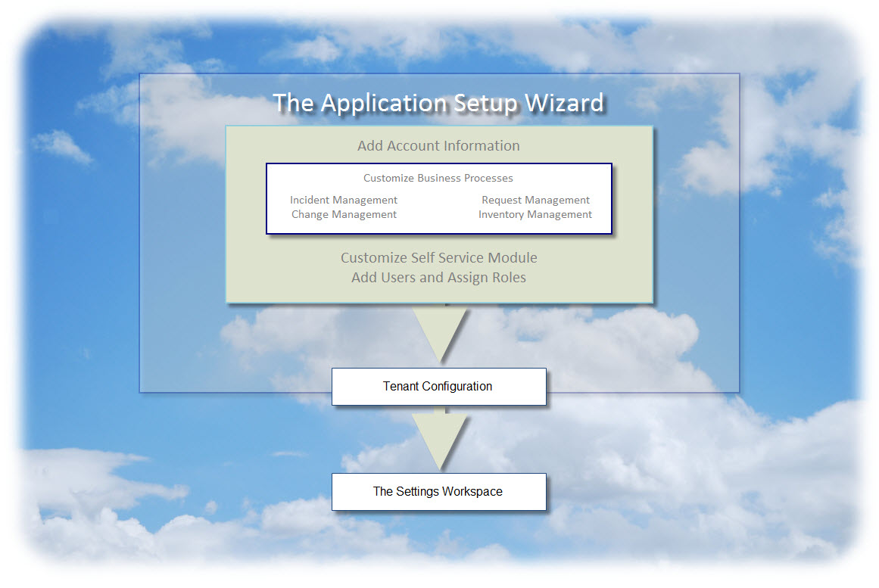
Task: Select Change Management label
Action: 344,215
